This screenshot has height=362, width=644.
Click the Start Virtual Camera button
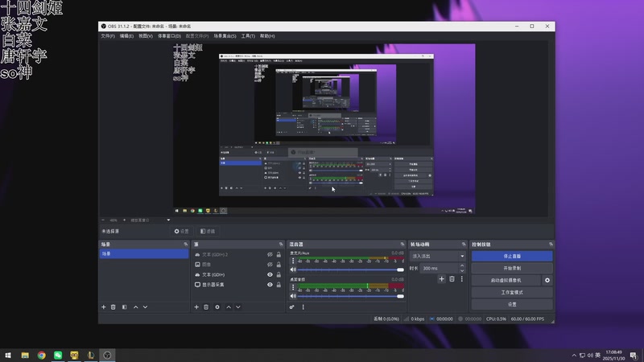506,280
